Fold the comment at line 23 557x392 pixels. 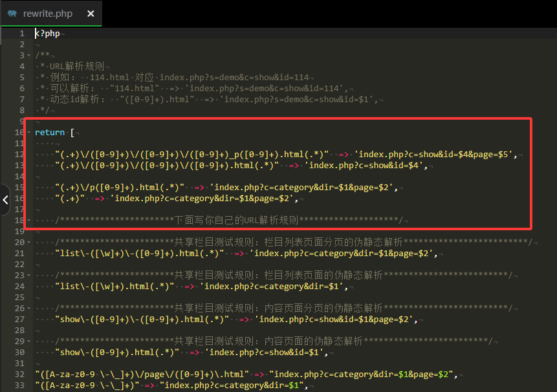coord(28,276)
